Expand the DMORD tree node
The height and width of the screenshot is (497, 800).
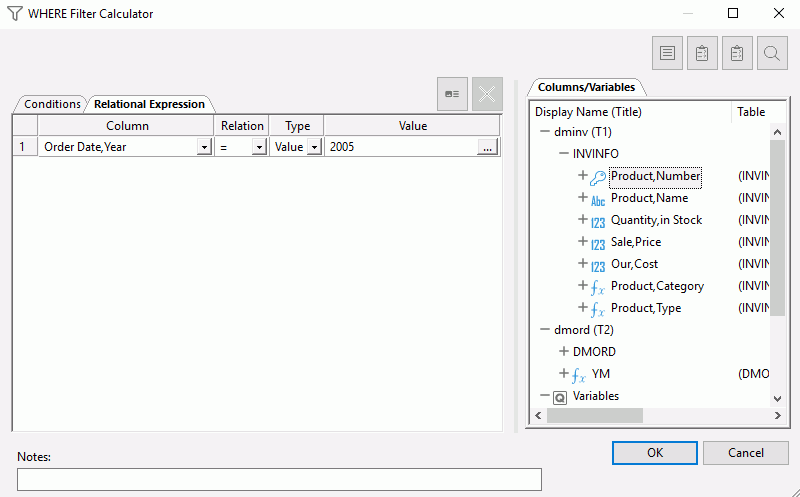pos(563,352)
